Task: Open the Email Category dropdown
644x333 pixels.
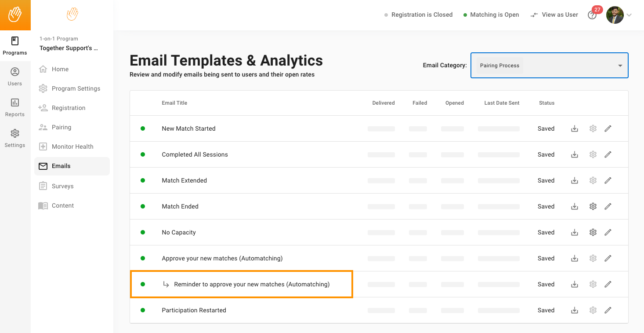Action: [549, 66]
